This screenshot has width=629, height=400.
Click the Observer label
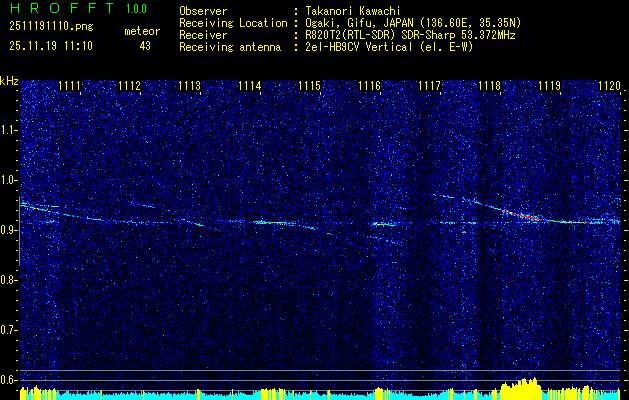click(x=203, y=11)
